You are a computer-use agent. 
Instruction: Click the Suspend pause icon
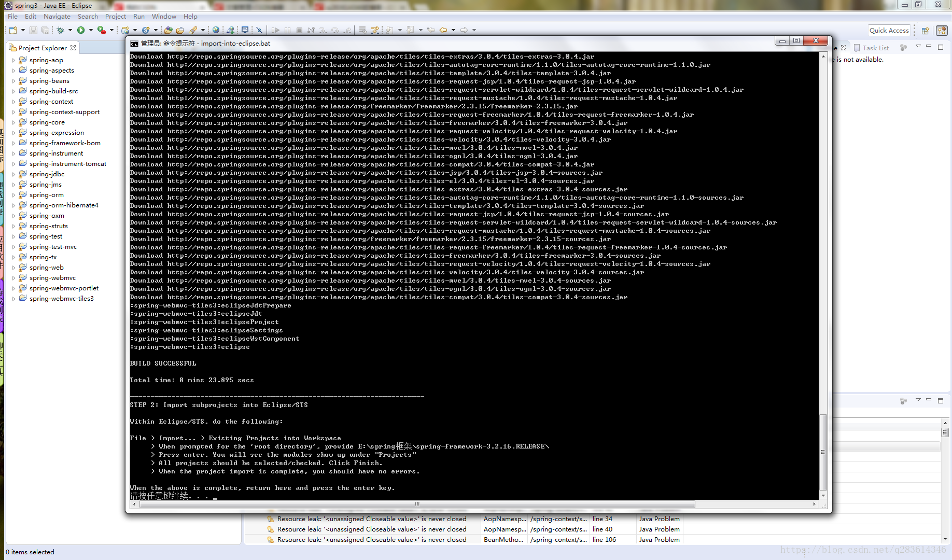287,30
